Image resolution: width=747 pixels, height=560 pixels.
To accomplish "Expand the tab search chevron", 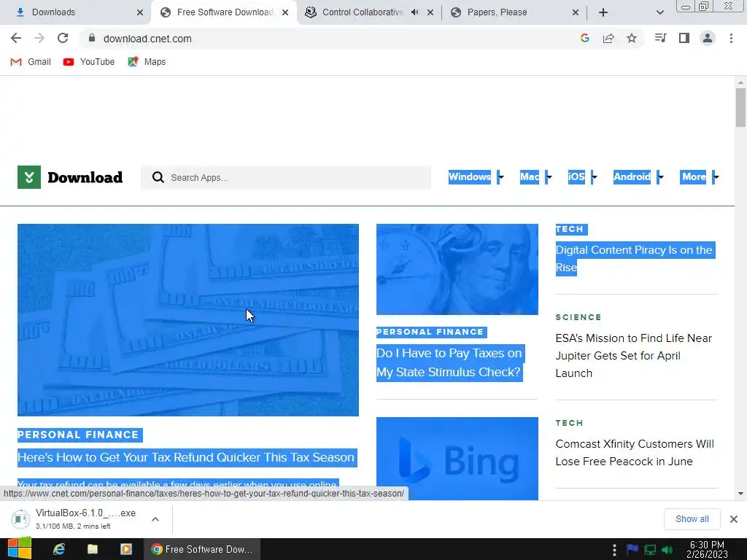I will point(659,12).
